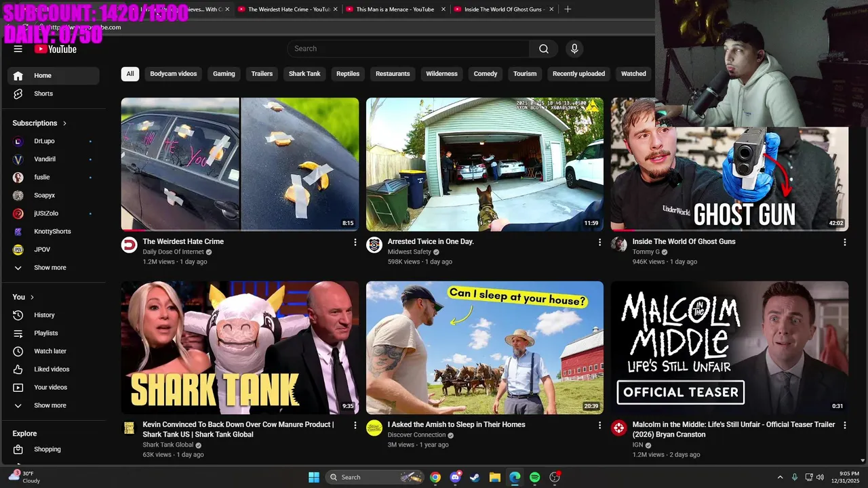The width and height of the screenshot is (868, 488).
Task: Select the Gaming filter chip
Action: pos(224,74)
